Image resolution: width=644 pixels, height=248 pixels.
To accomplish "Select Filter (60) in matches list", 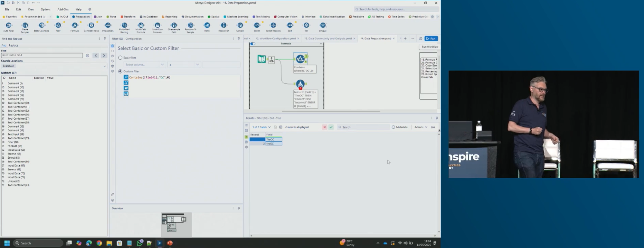I will (13, 142).
